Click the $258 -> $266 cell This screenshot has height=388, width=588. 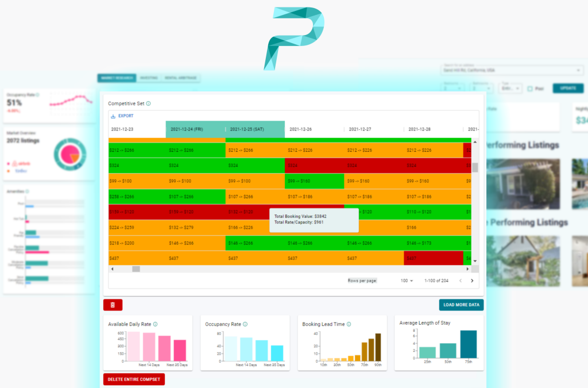pyautogui.click(x=137, y=197)
